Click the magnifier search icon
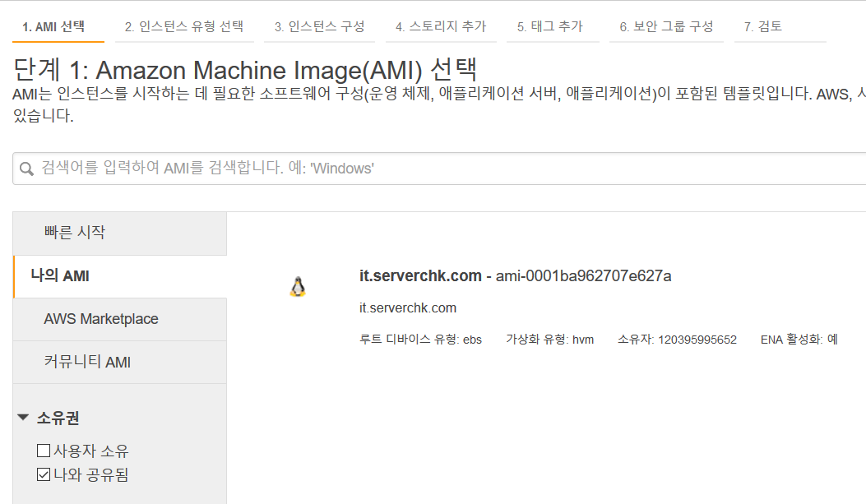The height and width of the screenshot is (504, 866). [26, 169]
